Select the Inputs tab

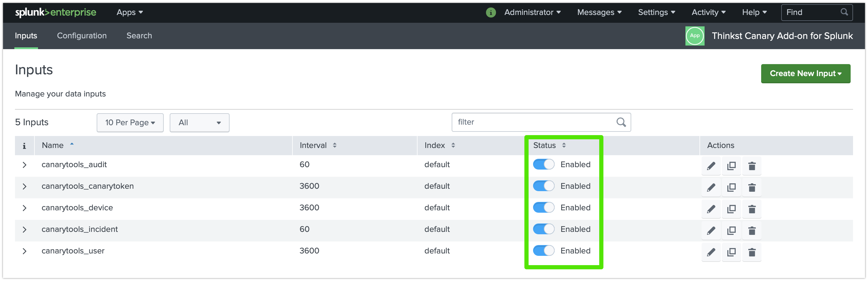tap(26, 36)
